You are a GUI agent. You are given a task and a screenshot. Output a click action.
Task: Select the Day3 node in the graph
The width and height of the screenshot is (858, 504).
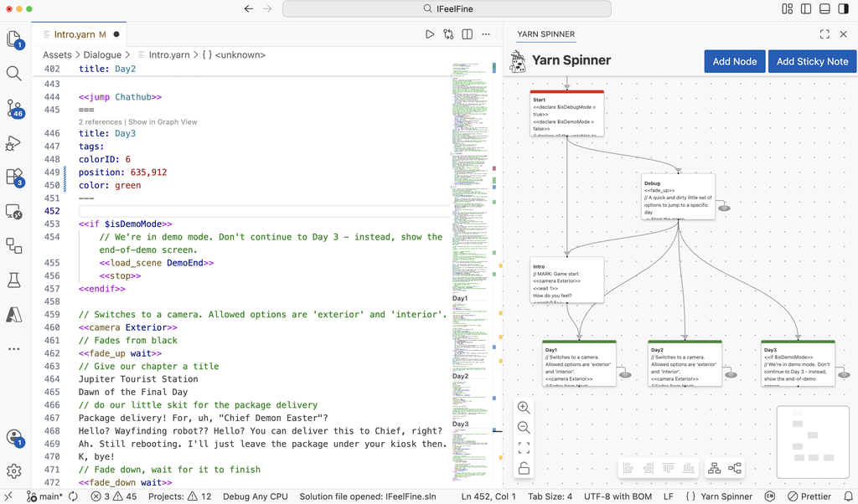tap(796, 362)
